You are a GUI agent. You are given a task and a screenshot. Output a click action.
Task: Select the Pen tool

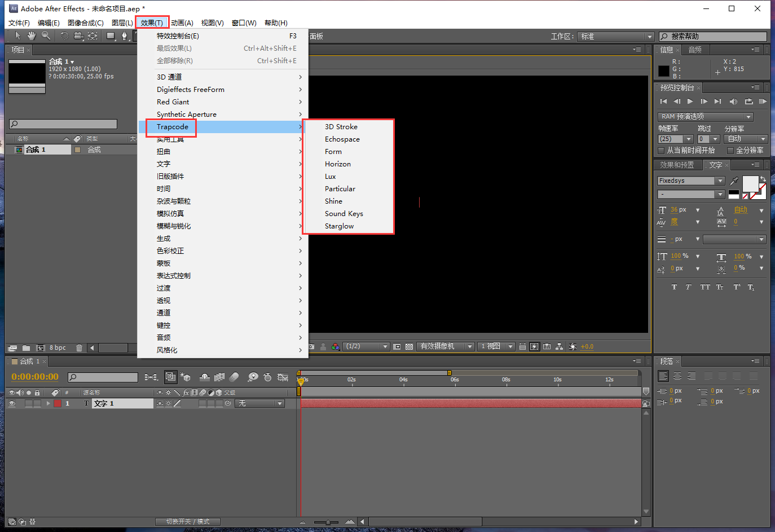click(125, 36)
